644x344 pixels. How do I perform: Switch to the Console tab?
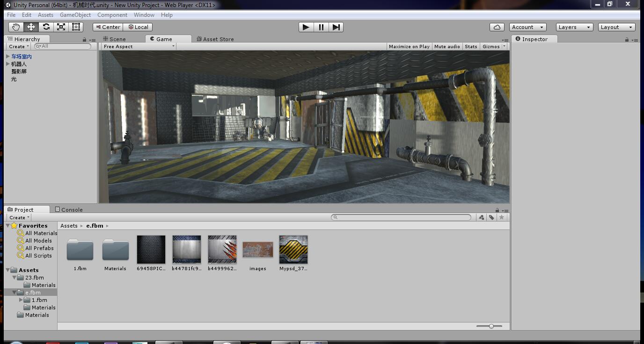[69, 210]
